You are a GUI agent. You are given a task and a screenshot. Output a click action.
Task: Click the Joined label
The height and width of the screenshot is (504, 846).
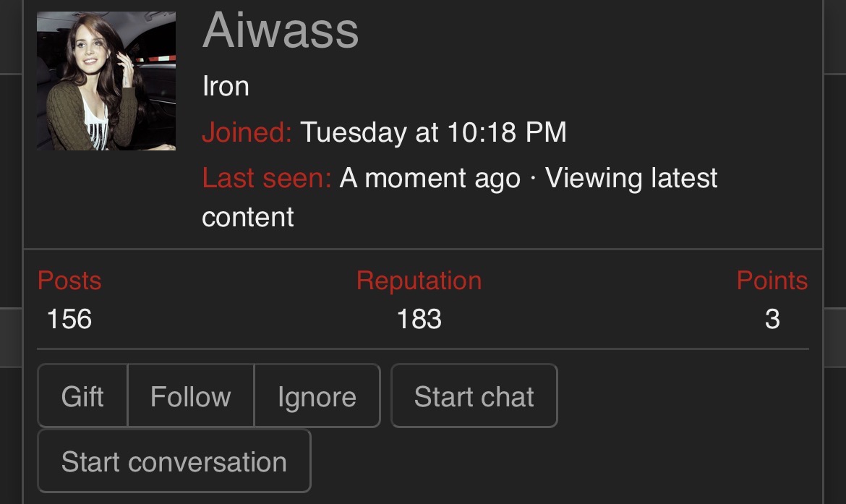click(247, 132)
